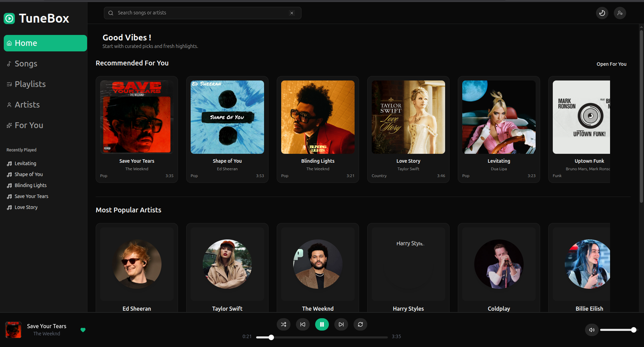Enable repeat mode in the player

tap(360, 324)
